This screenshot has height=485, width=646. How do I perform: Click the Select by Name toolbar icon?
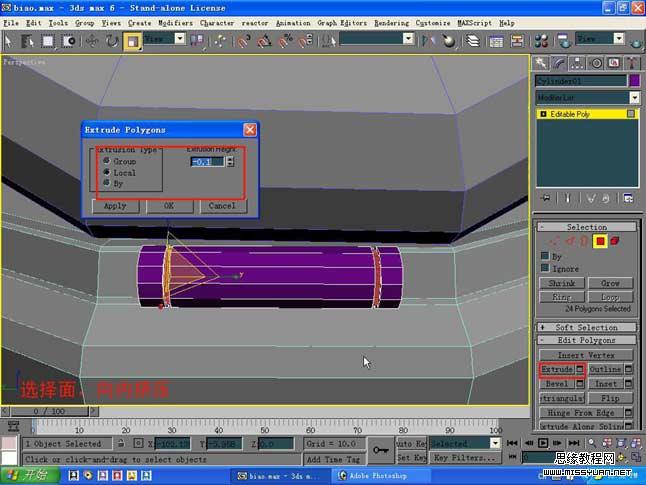[x=28, y=41]
